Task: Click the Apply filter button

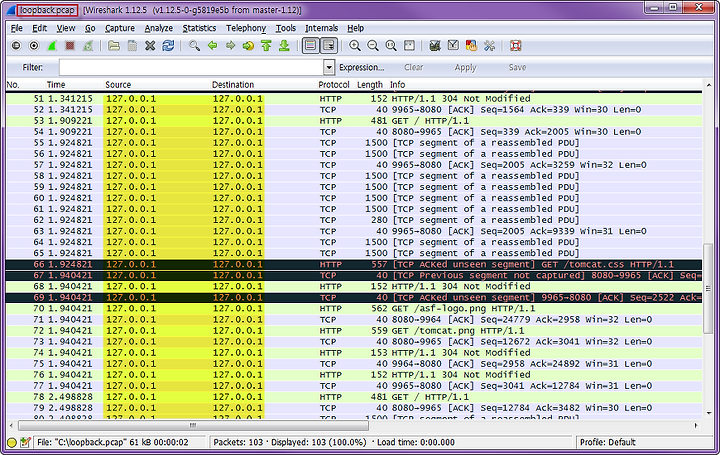Action: click(466, 67)
